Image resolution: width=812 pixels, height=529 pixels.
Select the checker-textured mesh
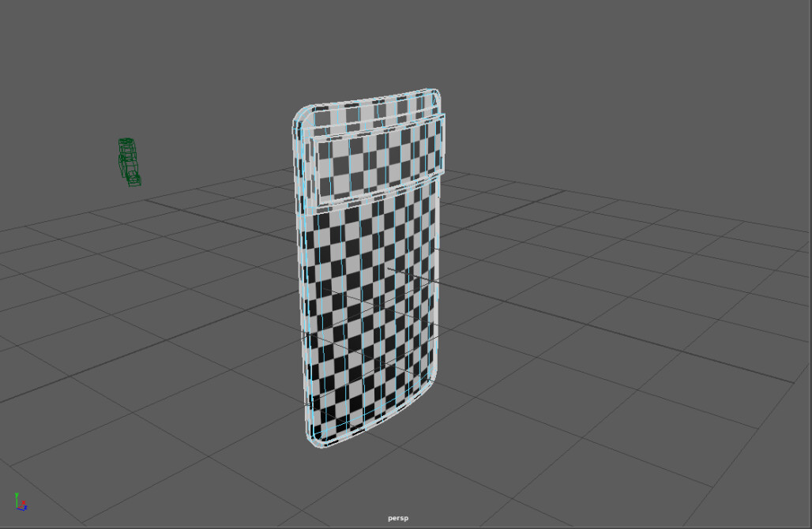click(371, 300)
